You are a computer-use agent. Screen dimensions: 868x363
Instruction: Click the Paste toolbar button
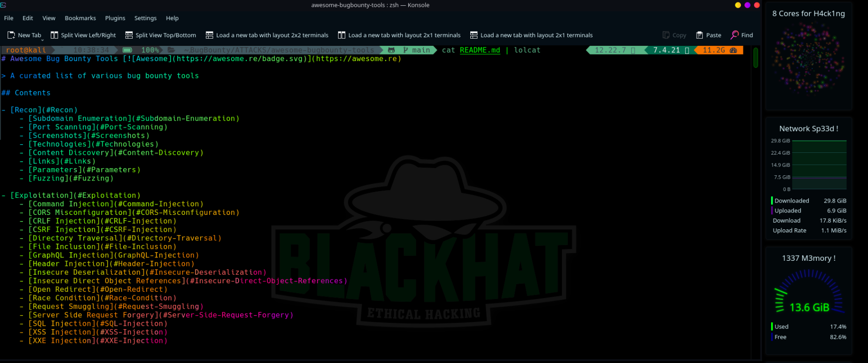click(709, 35)
